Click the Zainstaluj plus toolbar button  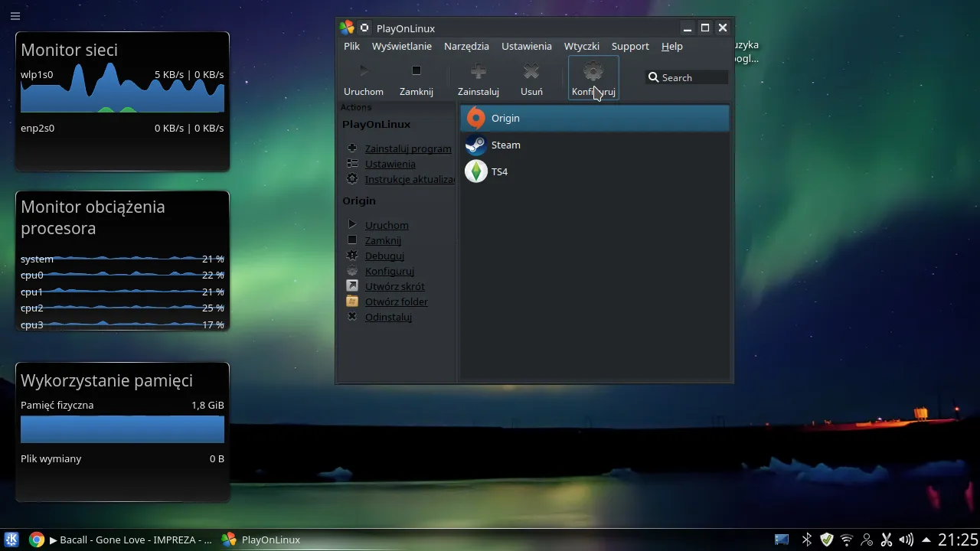click(479, 80)
